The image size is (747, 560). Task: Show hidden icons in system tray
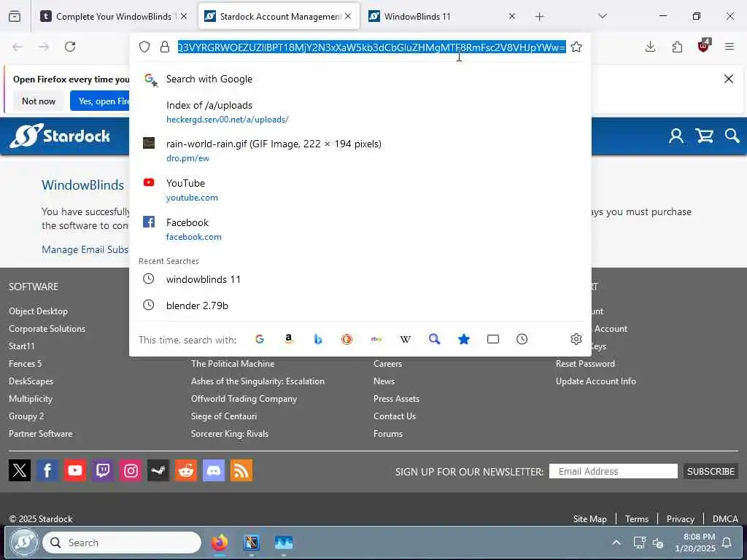[616, 542]
